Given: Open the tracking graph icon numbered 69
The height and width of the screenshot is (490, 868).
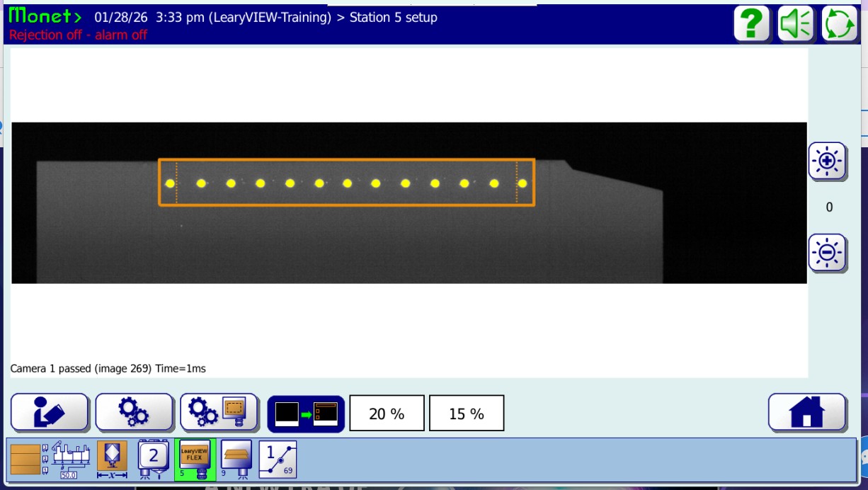Looking at the screenshot, I should coord(278,459).
